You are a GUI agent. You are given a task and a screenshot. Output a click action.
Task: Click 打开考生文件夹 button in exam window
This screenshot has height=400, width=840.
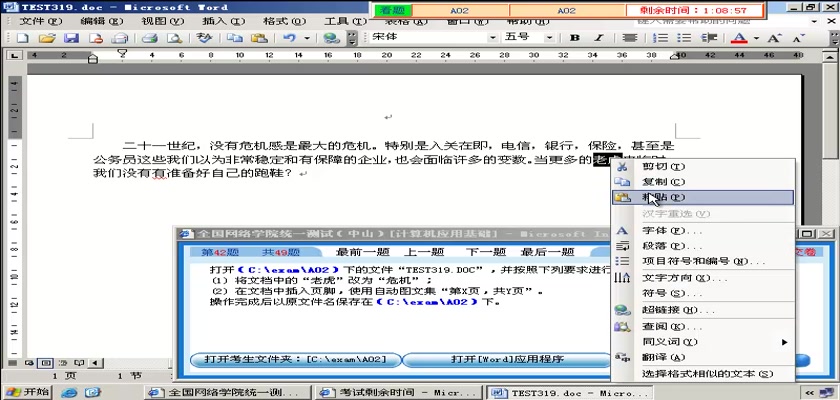(296, 360)
